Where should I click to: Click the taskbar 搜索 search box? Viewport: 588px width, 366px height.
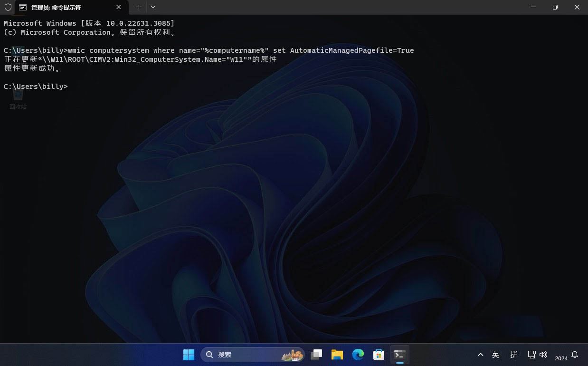pos(252,355)
